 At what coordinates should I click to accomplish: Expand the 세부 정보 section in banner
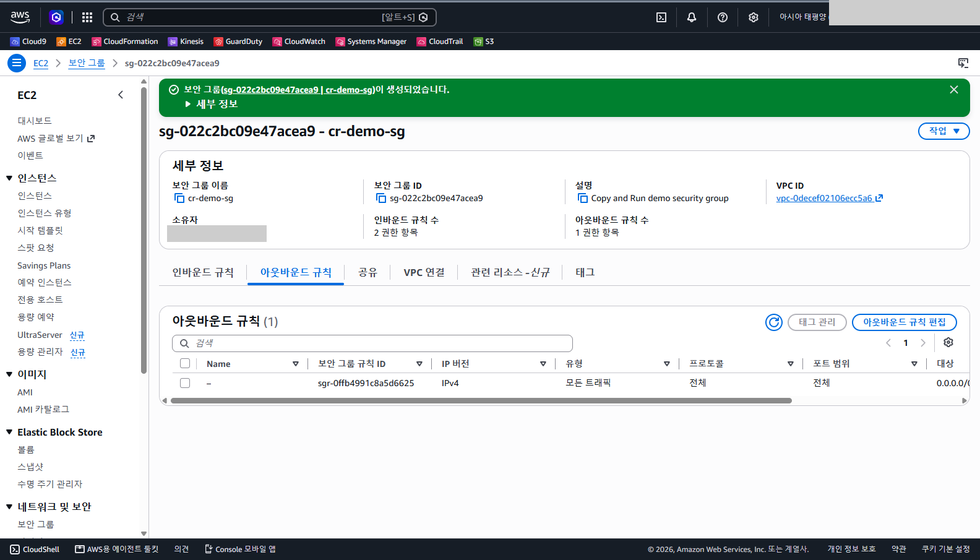(212, 104)
